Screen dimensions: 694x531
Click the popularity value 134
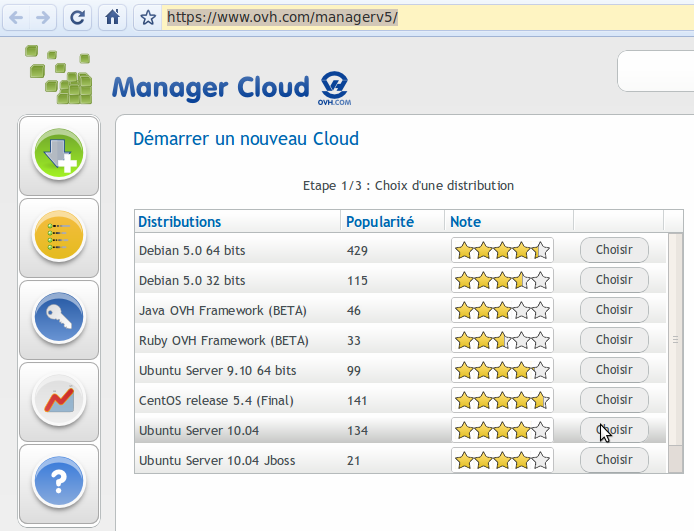(357, 431)
